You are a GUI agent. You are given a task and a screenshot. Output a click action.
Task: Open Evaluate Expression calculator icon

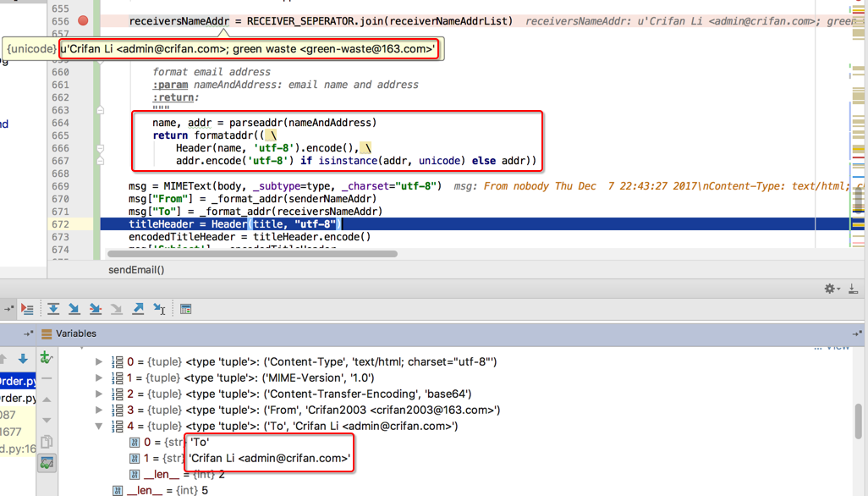pos(185,309)
